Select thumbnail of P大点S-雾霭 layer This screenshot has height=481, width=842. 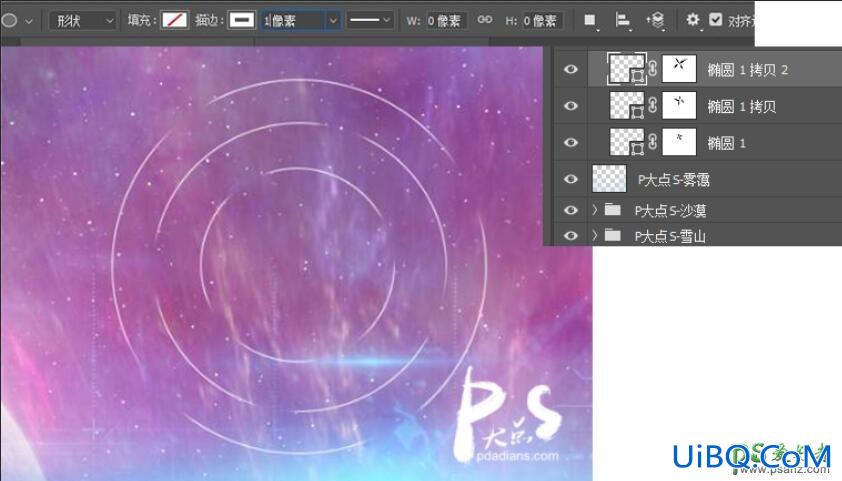tap(609, 179)
